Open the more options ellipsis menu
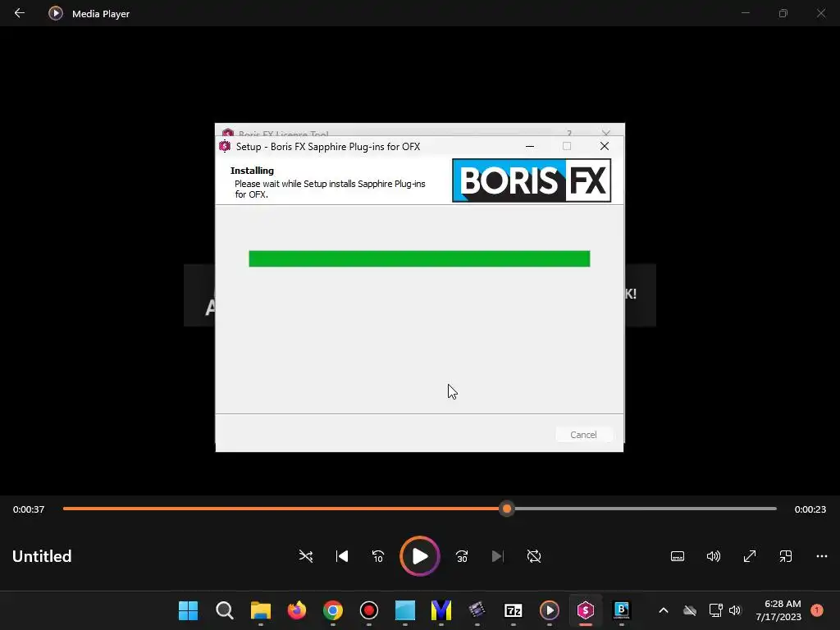840x630 pixels. click(x=822, y=556)
